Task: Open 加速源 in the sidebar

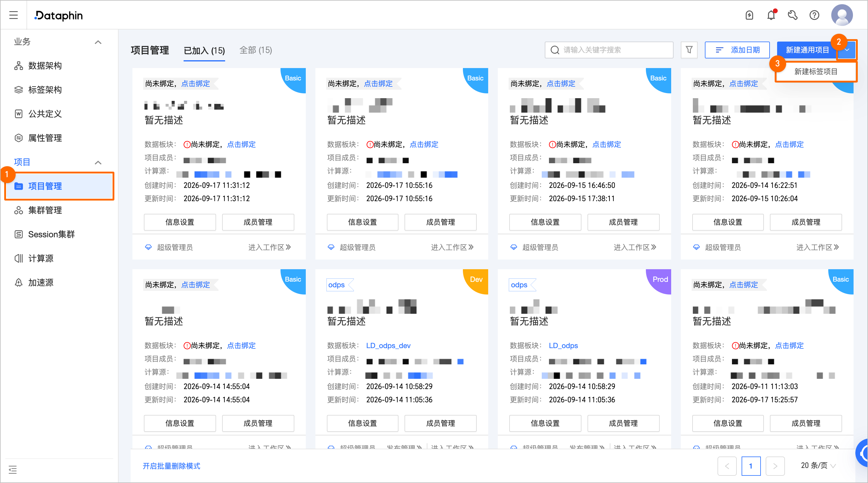Action: 40,282
